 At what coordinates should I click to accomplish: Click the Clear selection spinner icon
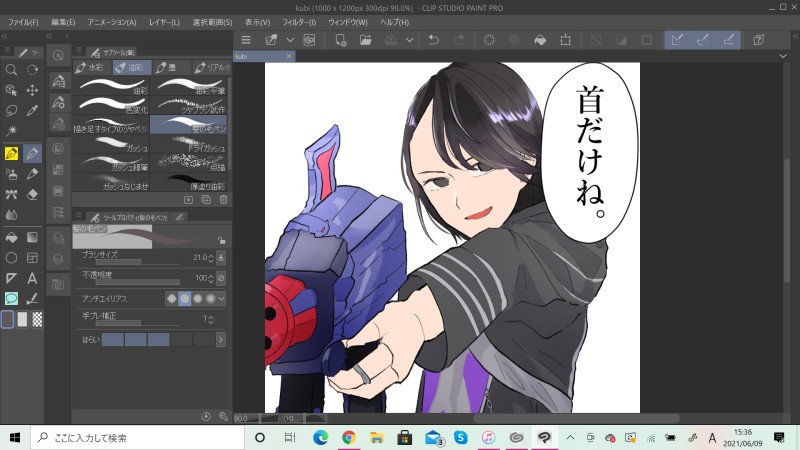point(489,40)
